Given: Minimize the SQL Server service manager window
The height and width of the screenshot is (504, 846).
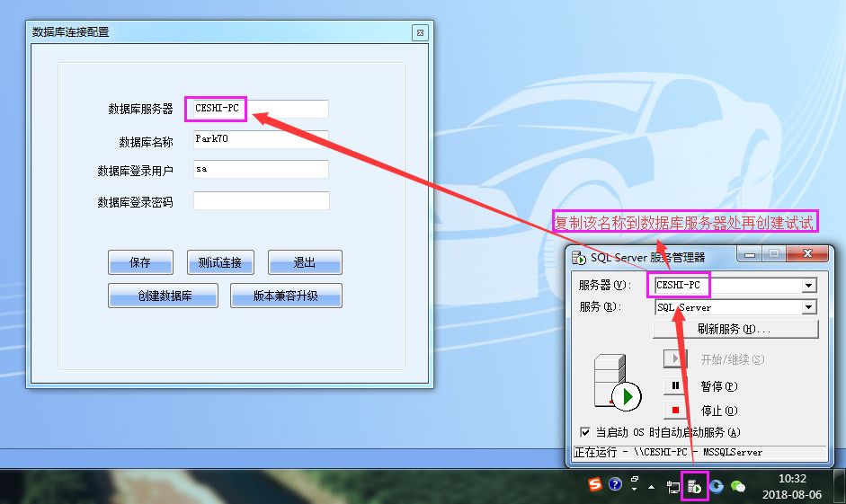Looking at the screenshot, I should (750, 254).
